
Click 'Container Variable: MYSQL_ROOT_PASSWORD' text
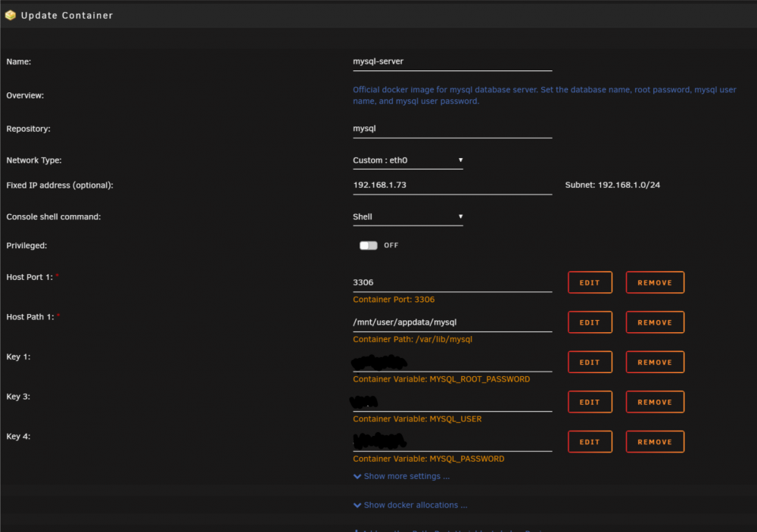tap(441, 379)
